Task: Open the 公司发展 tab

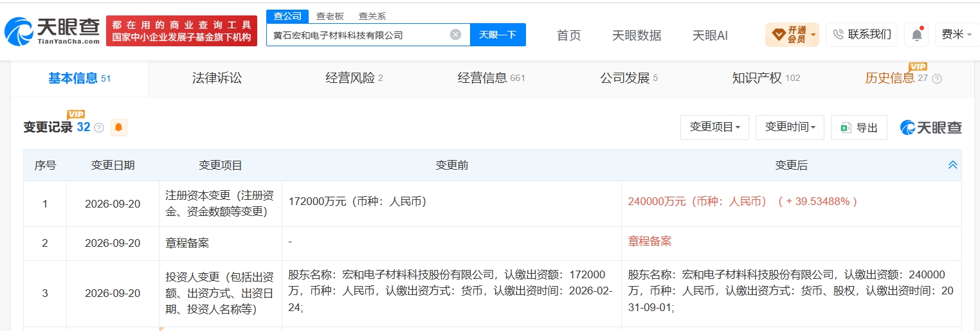Action: (629, 78)
